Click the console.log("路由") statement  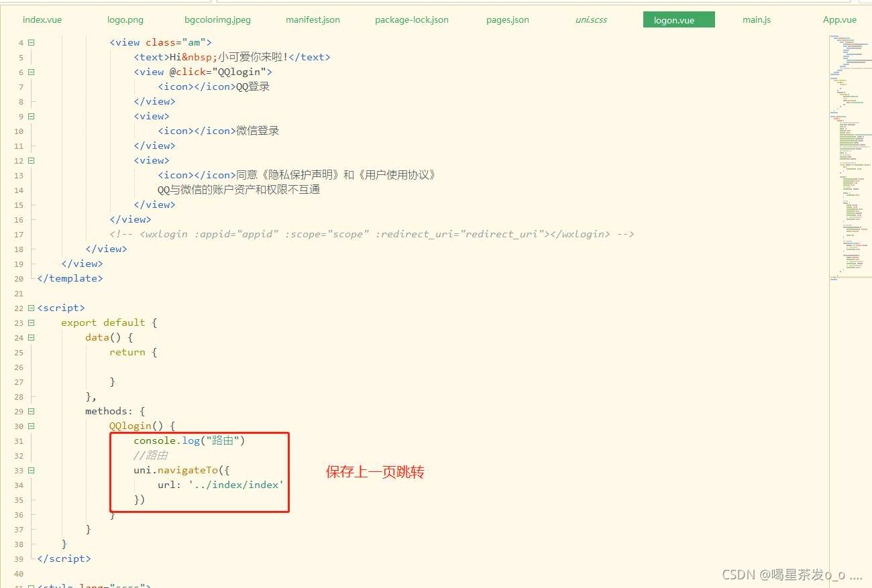pyautogui.click(x=189, y=440)
